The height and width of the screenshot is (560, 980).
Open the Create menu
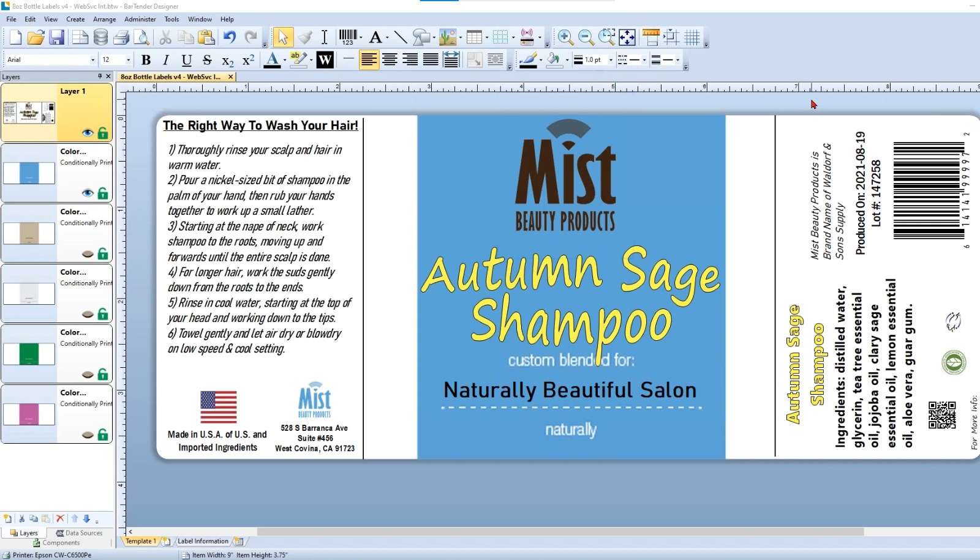(75, 19)
